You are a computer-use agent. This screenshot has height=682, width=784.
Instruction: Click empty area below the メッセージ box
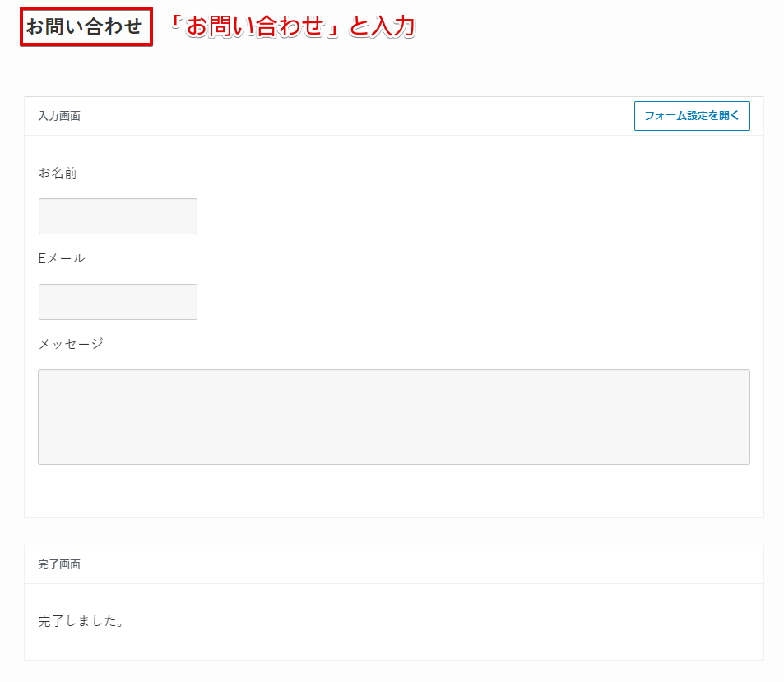pos(394,491)
